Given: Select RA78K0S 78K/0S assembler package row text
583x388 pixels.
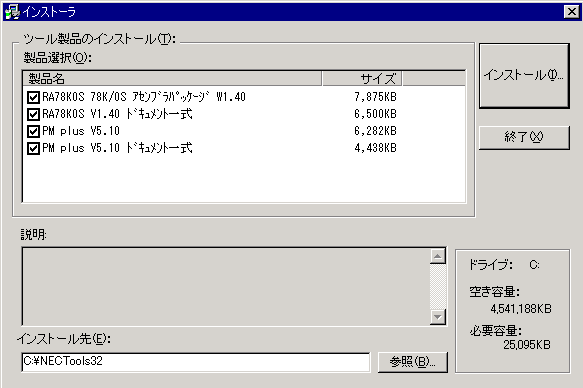Looking at the screenshot, I should pos(144,97).
